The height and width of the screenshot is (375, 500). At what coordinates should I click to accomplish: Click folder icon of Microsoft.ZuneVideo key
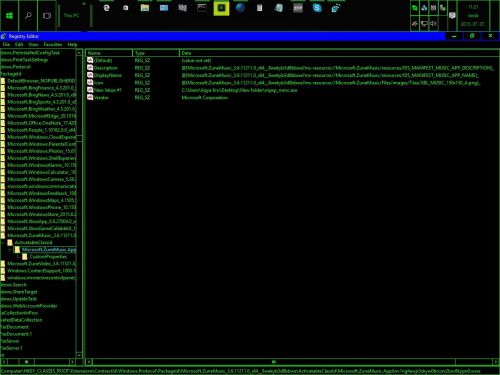3,264
